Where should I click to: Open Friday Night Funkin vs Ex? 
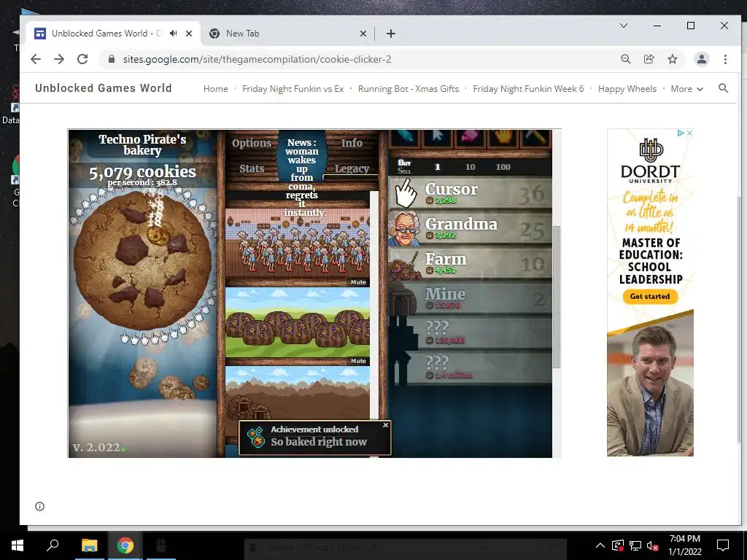(x=293, y=88)
